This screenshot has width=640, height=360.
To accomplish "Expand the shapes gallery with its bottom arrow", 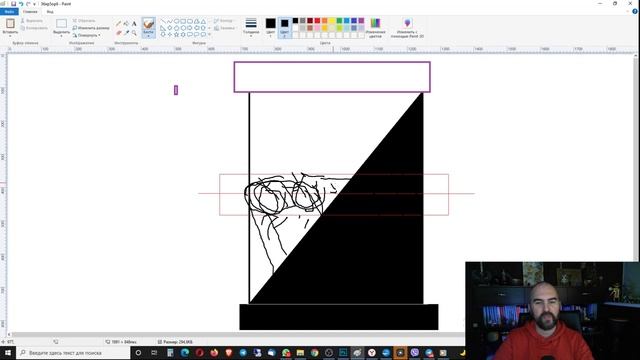I will (209, 35).
